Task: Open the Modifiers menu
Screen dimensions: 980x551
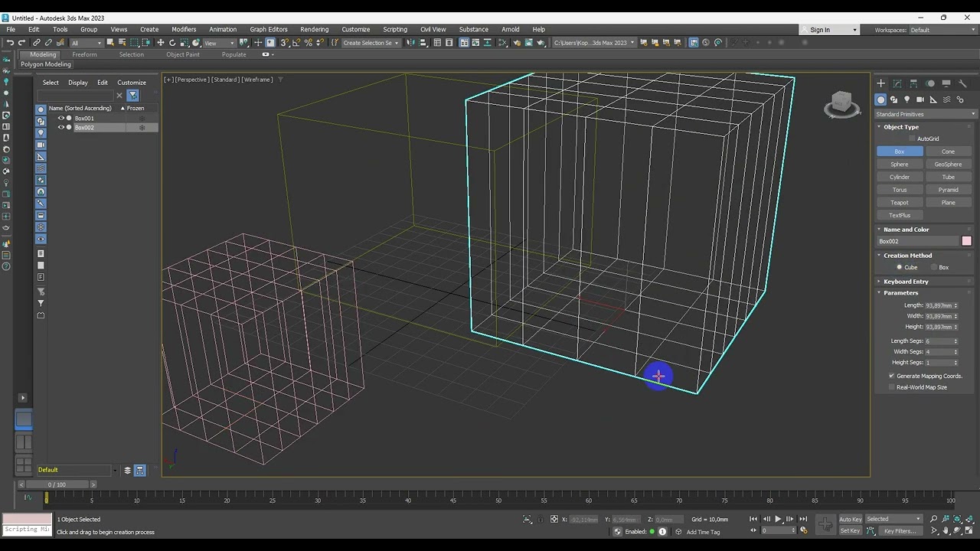Action: pos(184,29)
